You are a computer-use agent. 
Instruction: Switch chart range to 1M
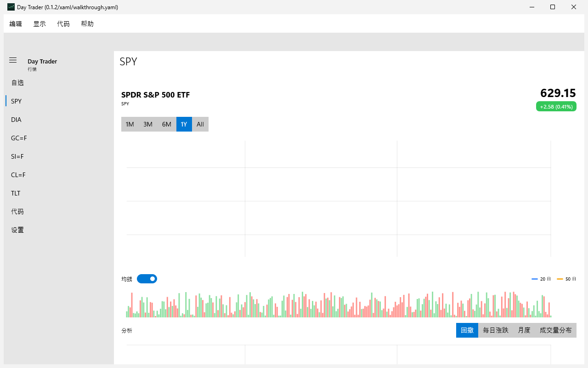[130, 124]
